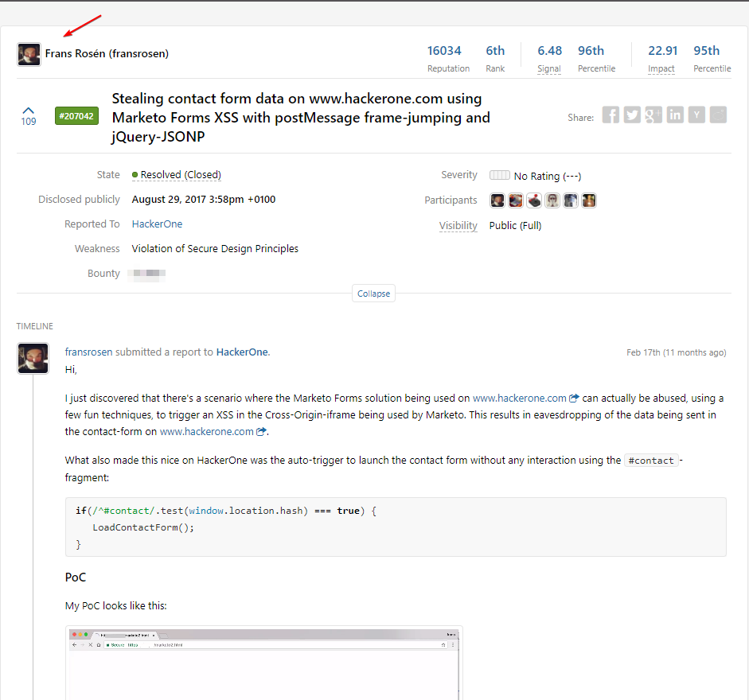Click the 'Violation of Secure Design Principles' weakness
Viewport: 749px width, 700px height.
pos(215,249)
